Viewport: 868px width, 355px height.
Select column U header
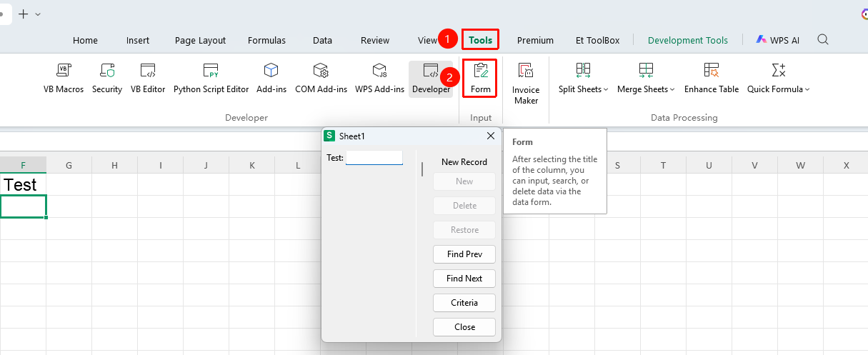coord(709,165)
